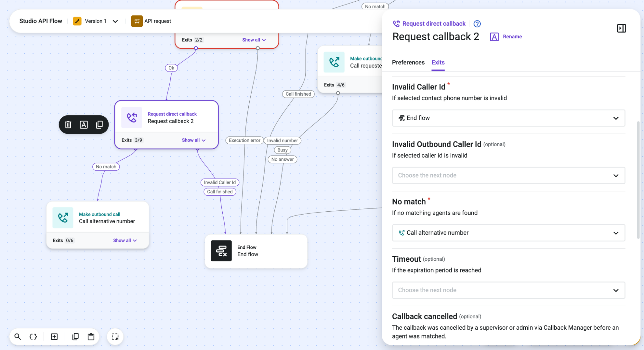Click the duplicate icon in node toolbar
The height and width of the screenshot is (350, 644).
pos(99,125)
